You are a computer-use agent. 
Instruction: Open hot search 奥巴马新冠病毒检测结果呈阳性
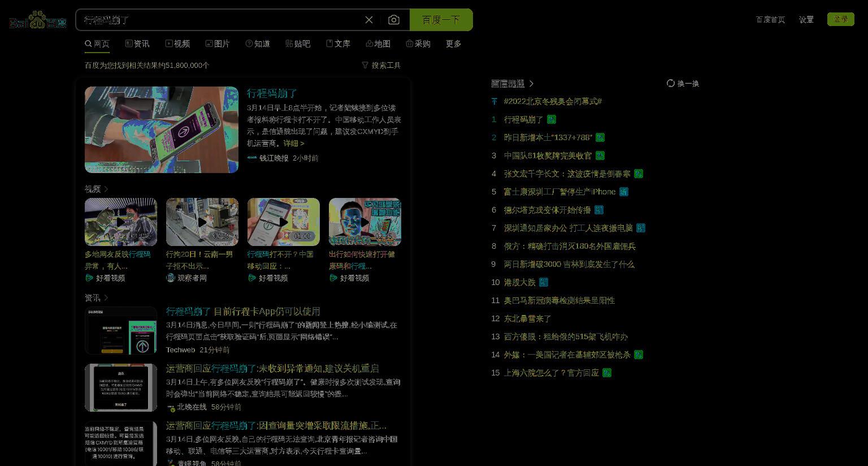point(559,300)
